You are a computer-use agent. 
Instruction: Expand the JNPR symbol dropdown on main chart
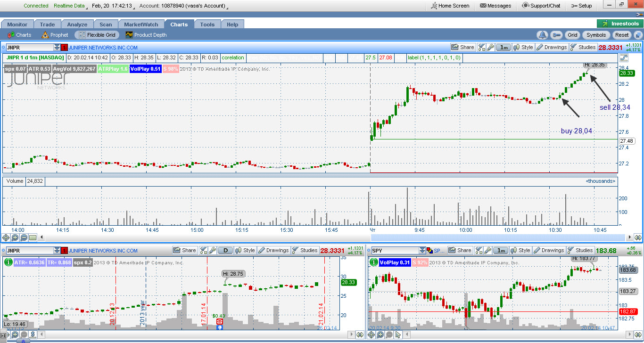[x=57, y=47]
